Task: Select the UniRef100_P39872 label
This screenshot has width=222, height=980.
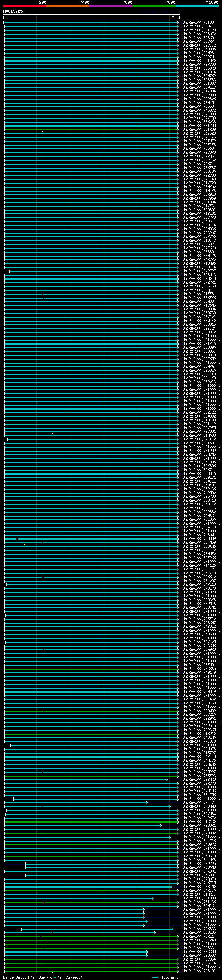Action: click(x=199, y=332)
